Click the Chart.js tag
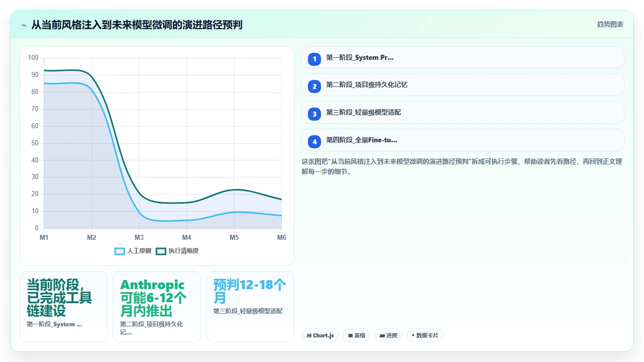 pos(320,335)
